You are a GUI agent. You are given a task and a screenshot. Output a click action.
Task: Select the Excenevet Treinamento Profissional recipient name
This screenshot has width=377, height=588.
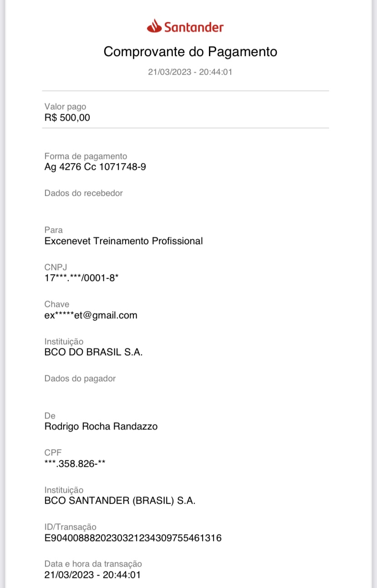coord(123,241)
